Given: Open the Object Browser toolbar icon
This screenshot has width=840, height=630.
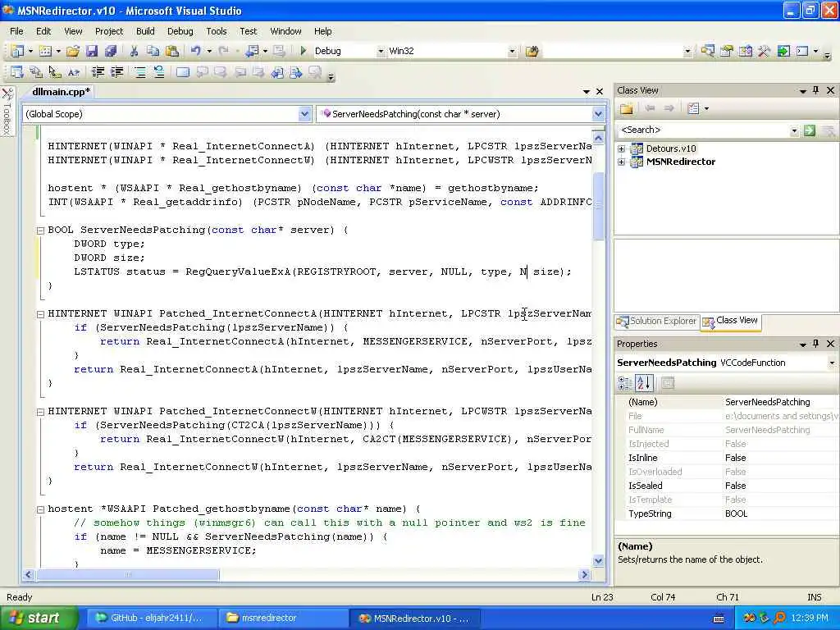Looking at the screenshot, I should click(x=745, y=51).
